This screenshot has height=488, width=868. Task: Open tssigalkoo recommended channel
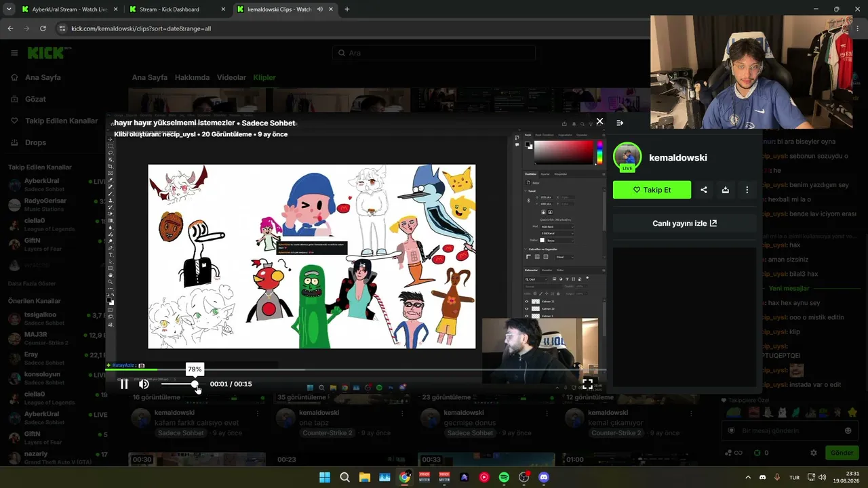point(58,319)
